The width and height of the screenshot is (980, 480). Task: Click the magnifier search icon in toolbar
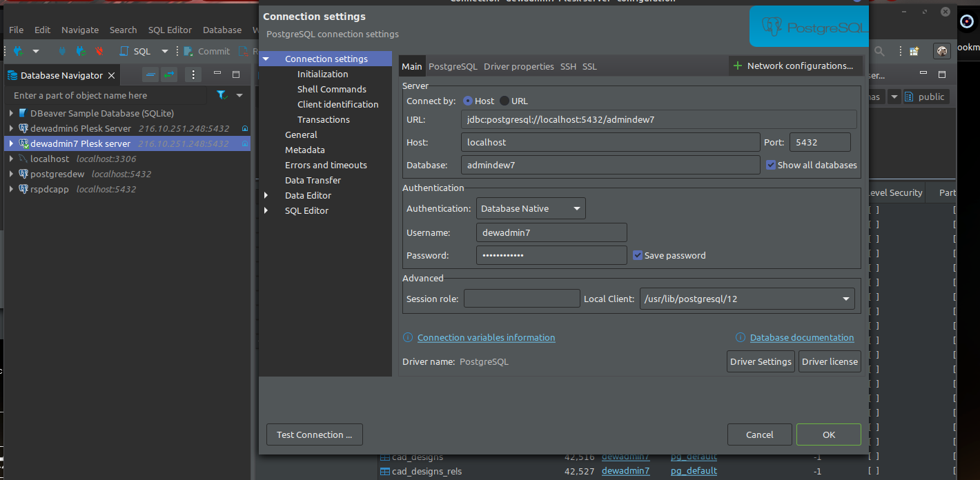(x=879, y=51)
